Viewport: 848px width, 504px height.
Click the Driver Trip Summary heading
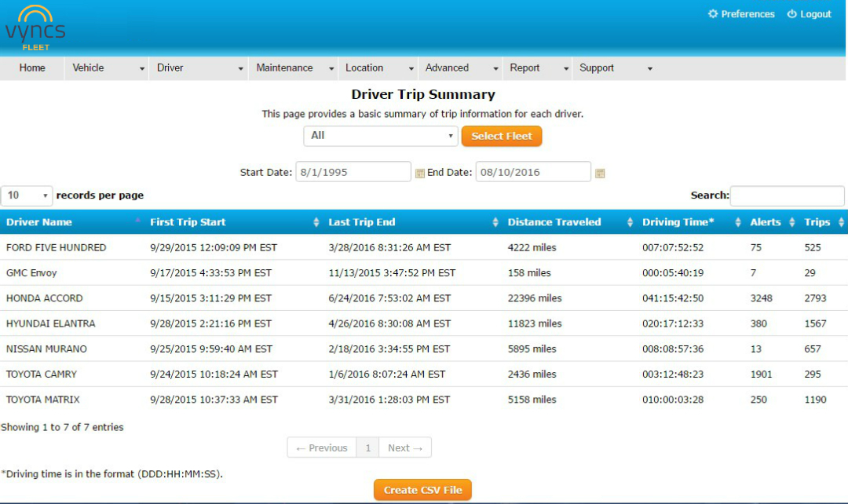coord(423,94)
